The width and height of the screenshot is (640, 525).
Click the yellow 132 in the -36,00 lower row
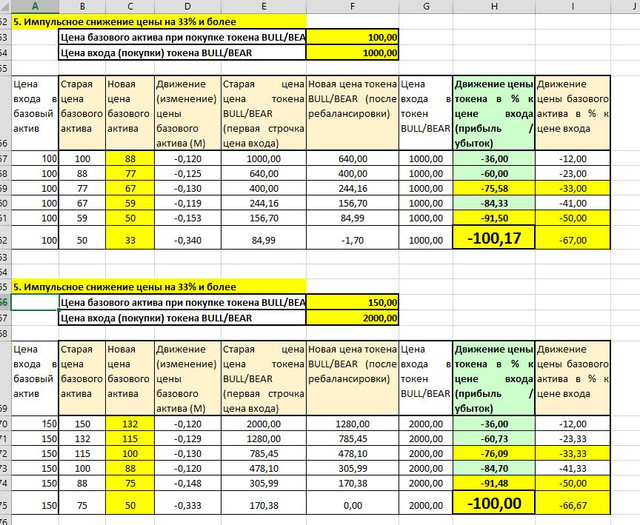[130, 424]
